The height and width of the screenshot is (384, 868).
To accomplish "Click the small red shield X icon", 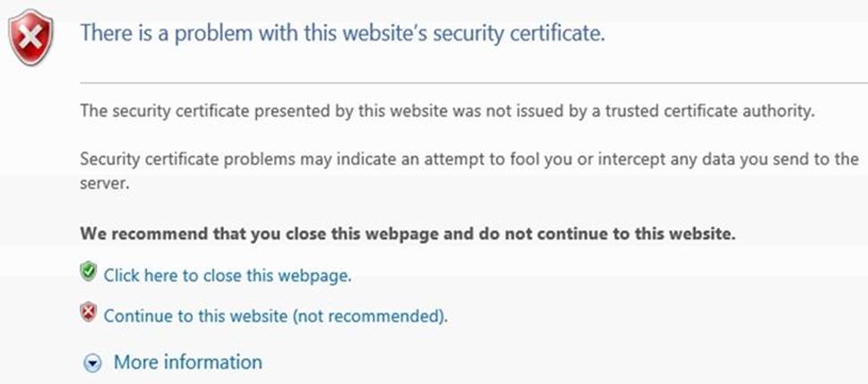I will 87,313.
